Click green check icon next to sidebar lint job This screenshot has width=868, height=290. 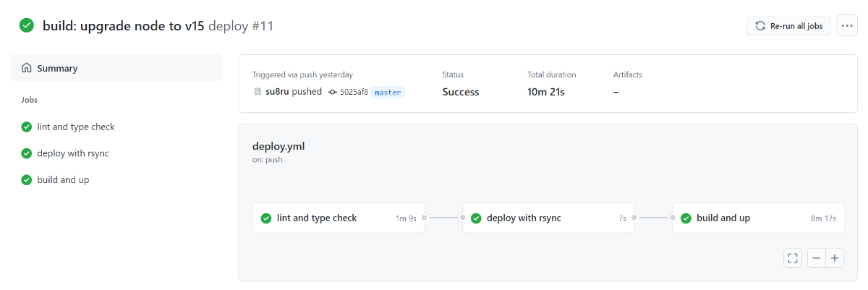[27, 127]
